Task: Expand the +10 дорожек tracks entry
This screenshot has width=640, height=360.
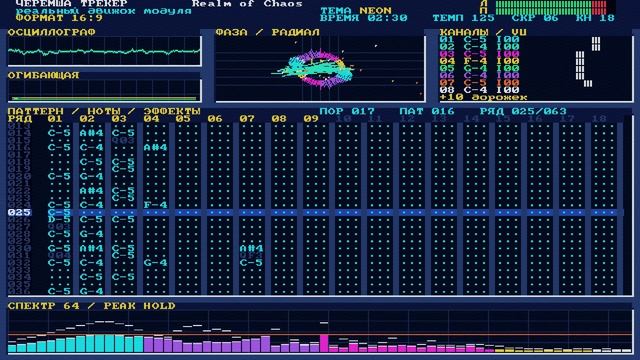Action: click(x=483, y=97)
